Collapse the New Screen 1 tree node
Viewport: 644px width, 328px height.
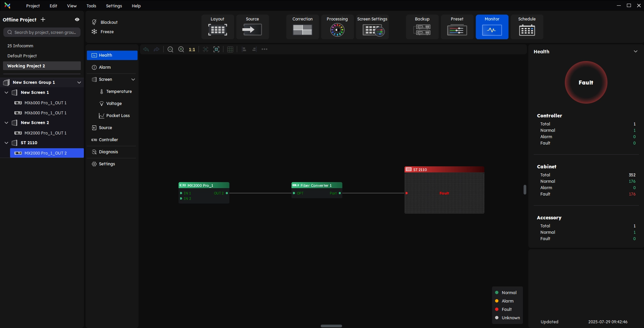click(x=6, y=93)
